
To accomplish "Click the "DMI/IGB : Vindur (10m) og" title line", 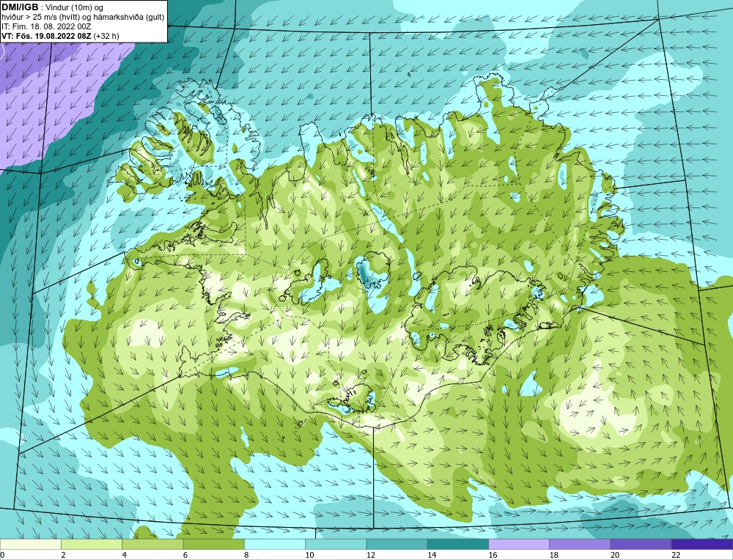I will tap(53, 7).
